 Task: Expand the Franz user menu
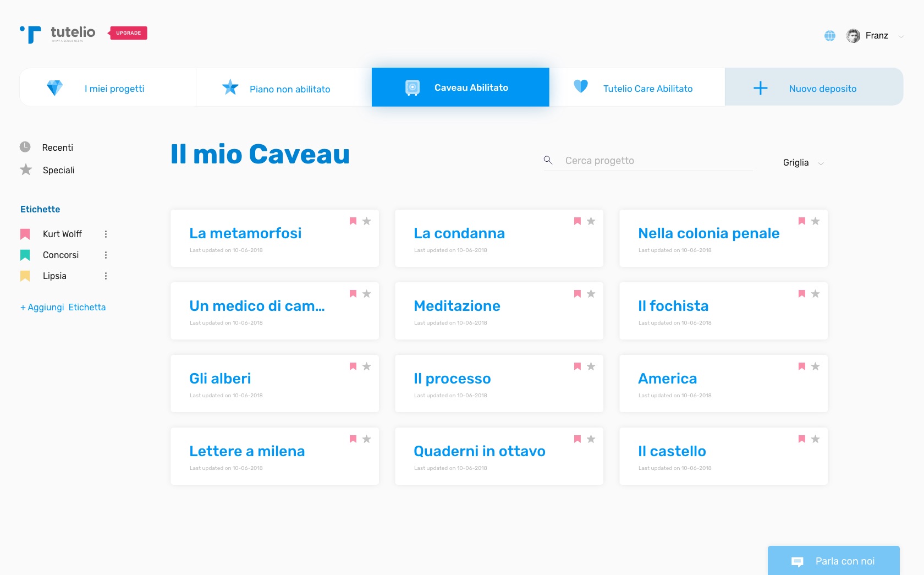tap(901, 36)
